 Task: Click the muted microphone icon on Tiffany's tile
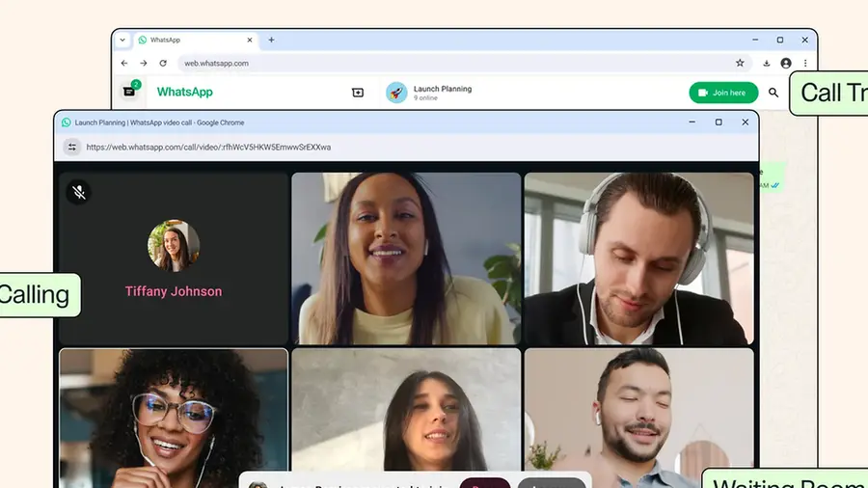(79, 192)
